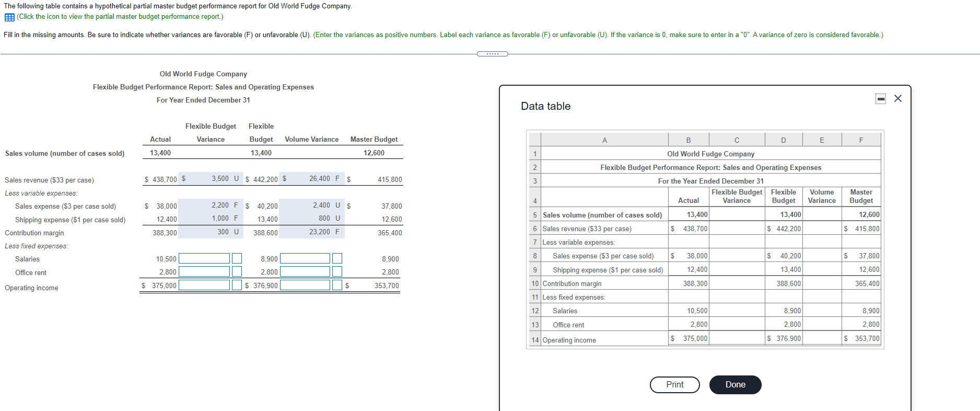Select row 5 header in data table
The image size is (980, 411).
coord(535,215)
